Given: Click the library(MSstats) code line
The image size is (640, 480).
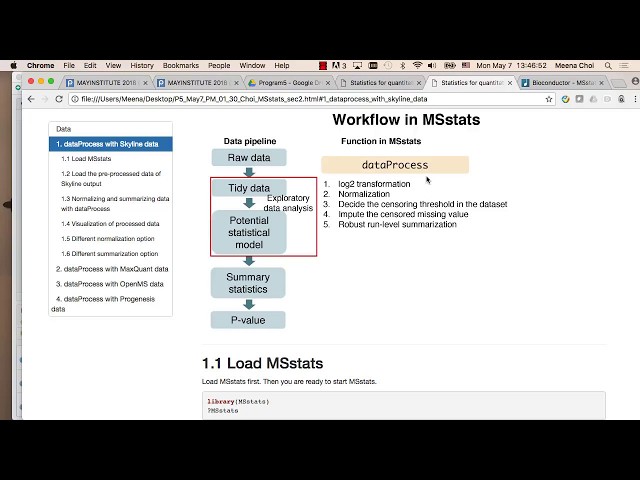Looking at the screenshot, I should click(238, 402).
